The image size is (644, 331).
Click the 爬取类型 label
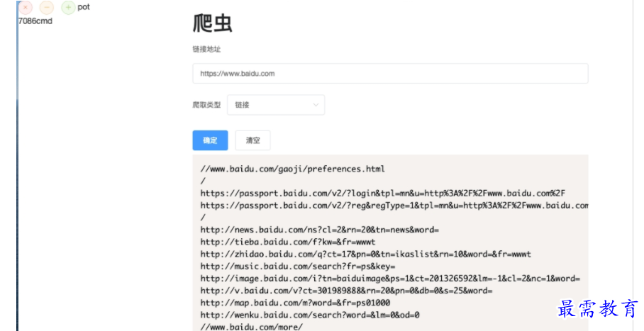tap(206, 105)
